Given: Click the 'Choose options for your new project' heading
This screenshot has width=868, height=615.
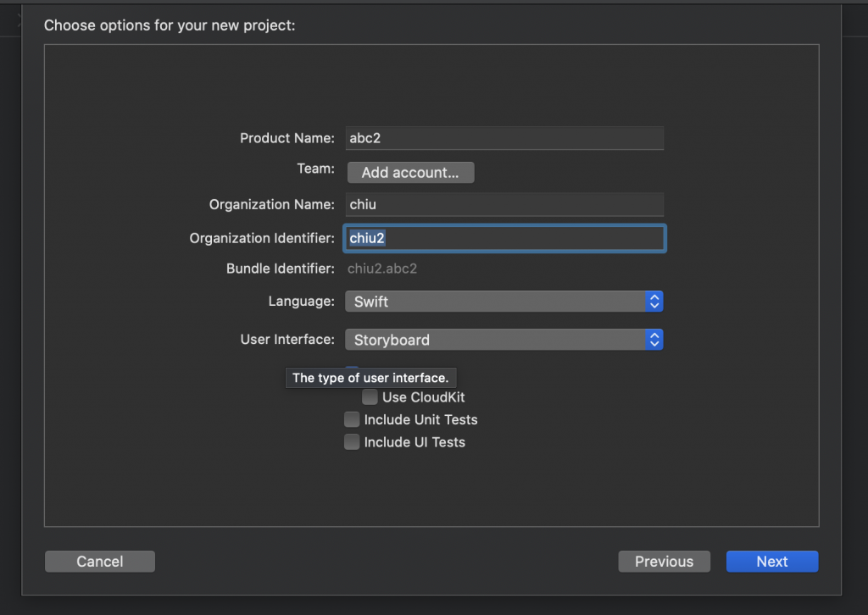Looking at the screenshot, I should pos(170,25).
